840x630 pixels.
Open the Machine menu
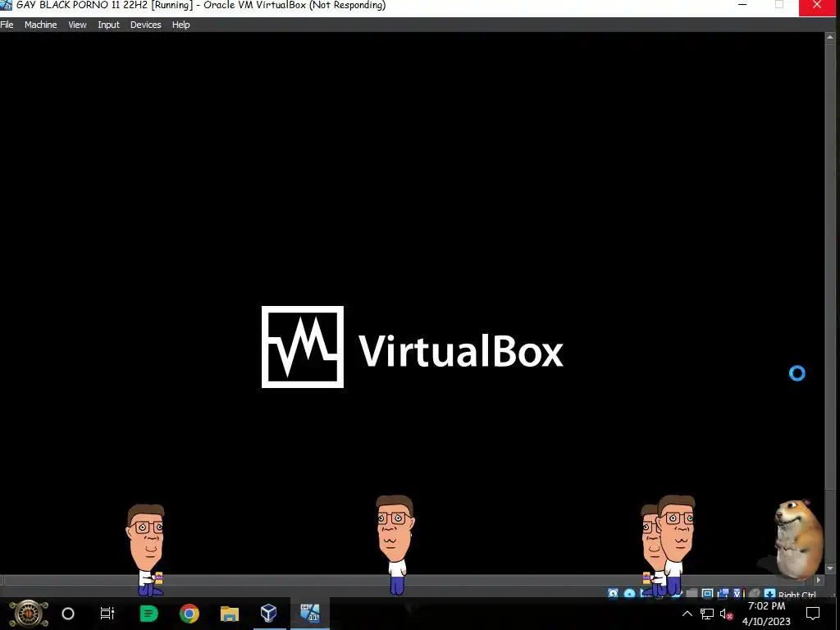click(40, 25)
